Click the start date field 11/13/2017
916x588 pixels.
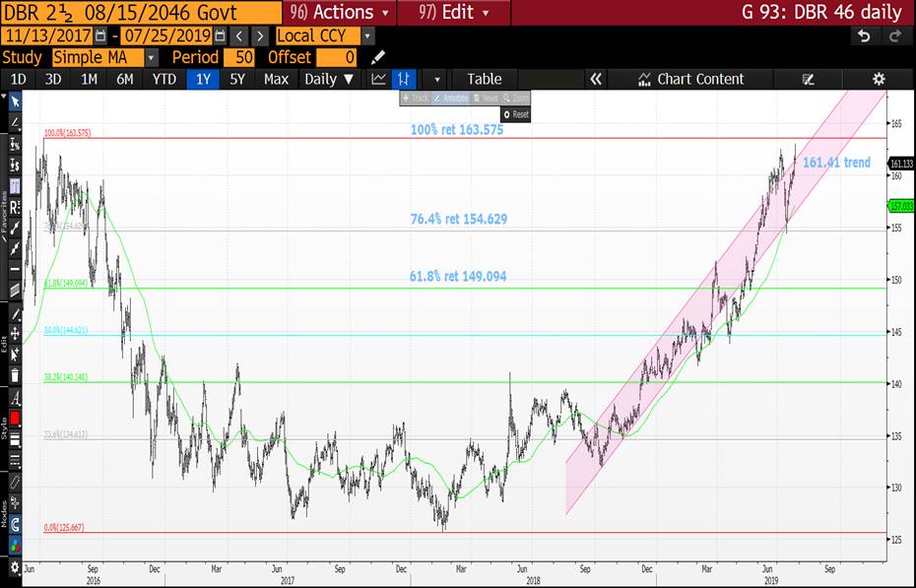(x=48, y=36)
